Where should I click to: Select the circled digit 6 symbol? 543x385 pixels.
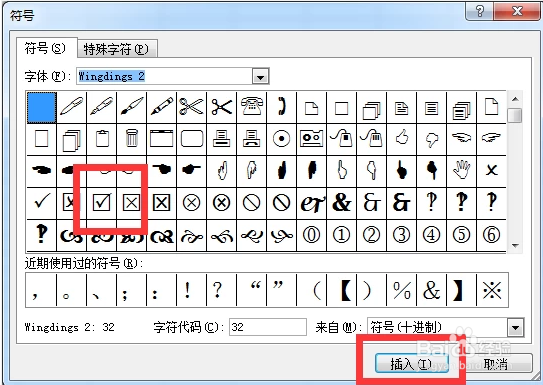coord(491,235)
